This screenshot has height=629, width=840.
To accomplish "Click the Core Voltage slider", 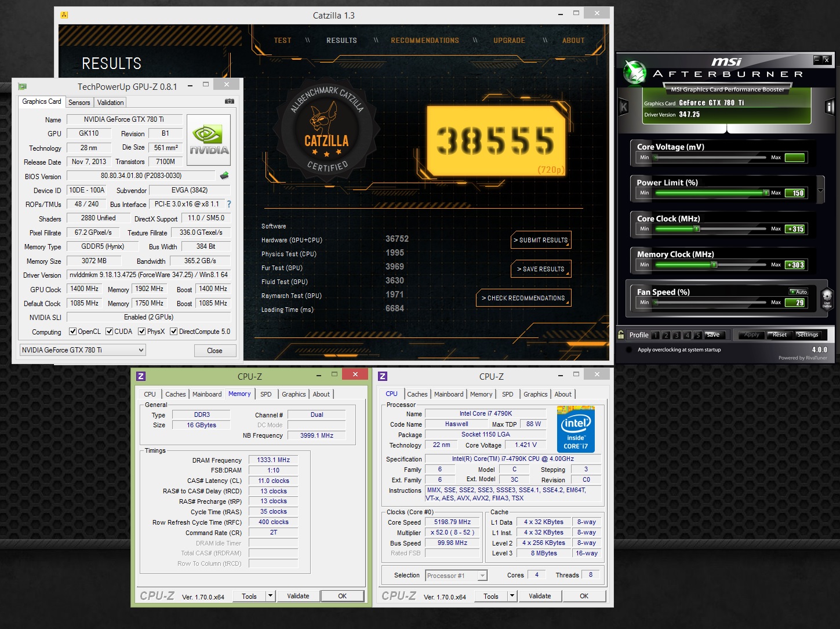I will [711, 157].
